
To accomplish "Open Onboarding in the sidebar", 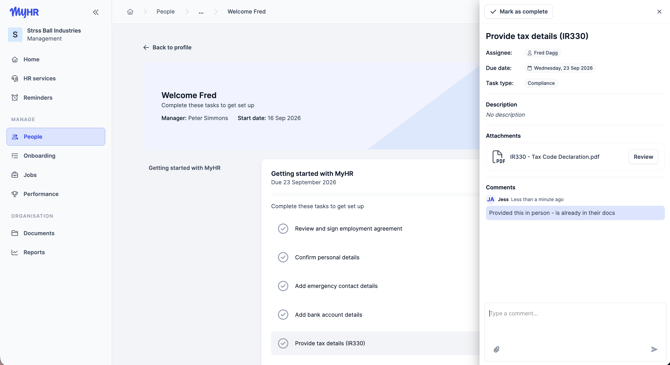I will point(56,156).
